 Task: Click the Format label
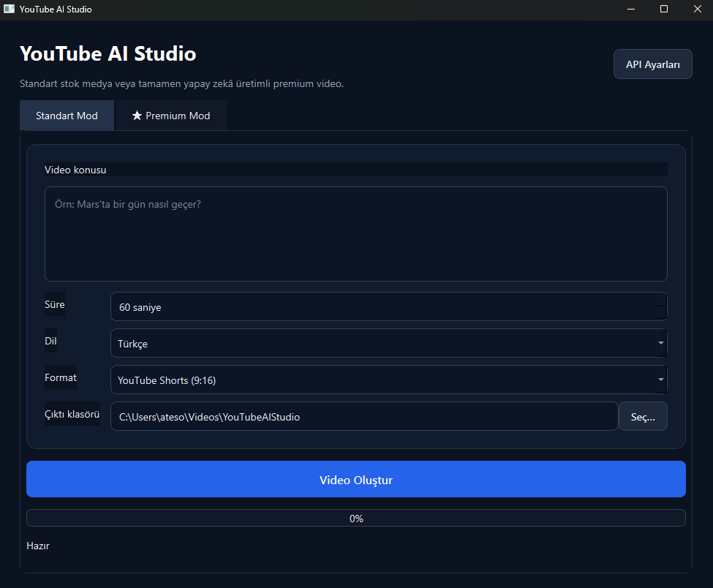point(61,377)
